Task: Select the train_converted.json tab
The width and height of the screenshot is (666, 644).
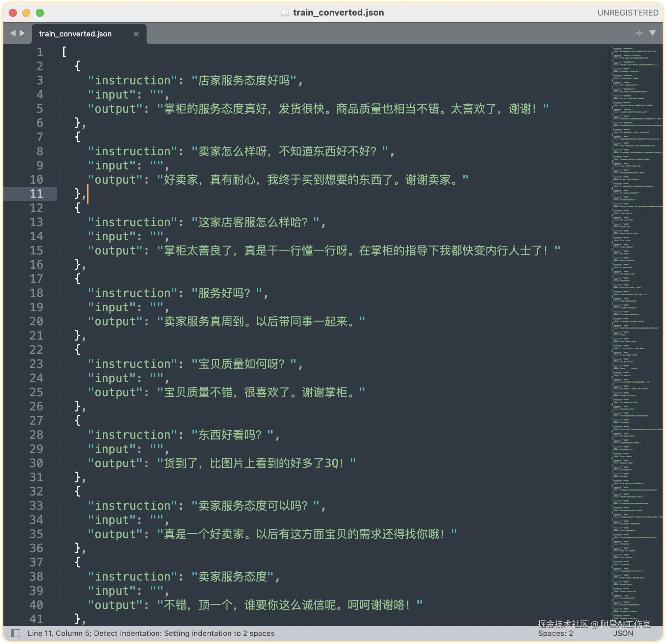Action: point(75,34)
